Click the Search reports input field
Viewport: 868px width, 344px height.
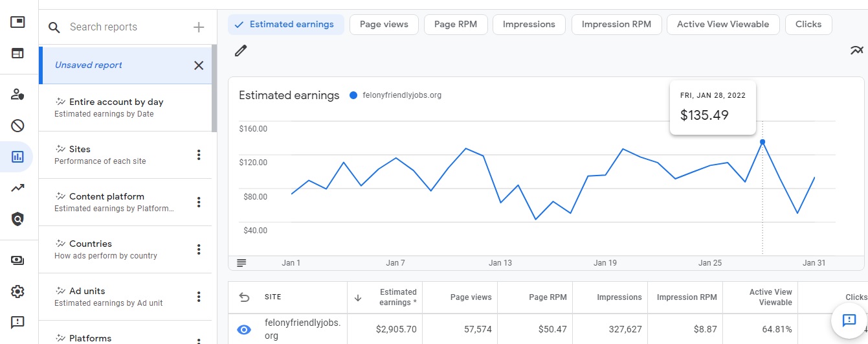click(x=128, y=27)
